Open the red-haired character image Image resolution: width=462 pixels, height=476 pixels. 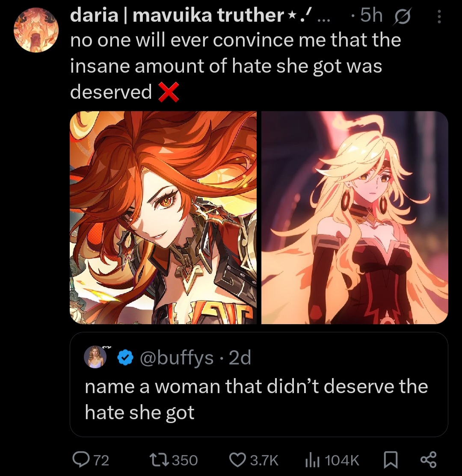(163, 217)
